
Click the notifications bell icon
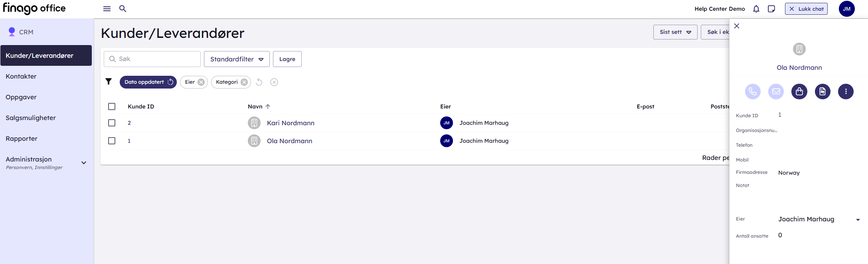(x=756, y=9)
